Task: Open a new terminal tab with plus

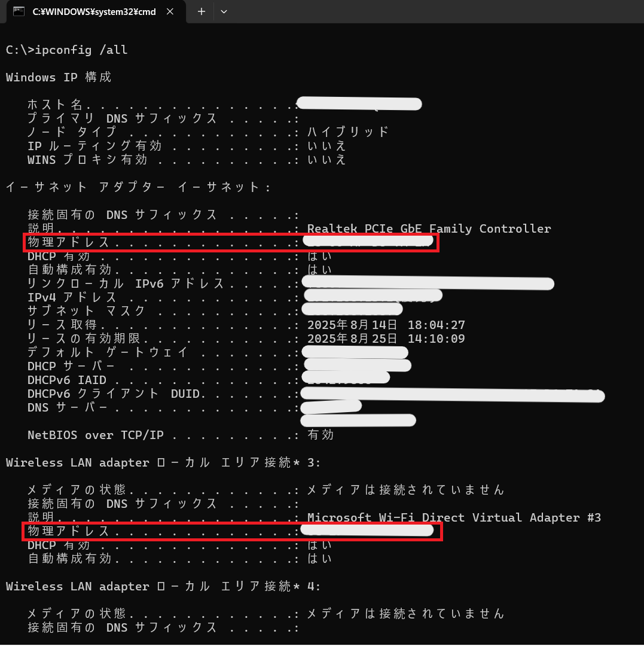Action: (201, 11)
